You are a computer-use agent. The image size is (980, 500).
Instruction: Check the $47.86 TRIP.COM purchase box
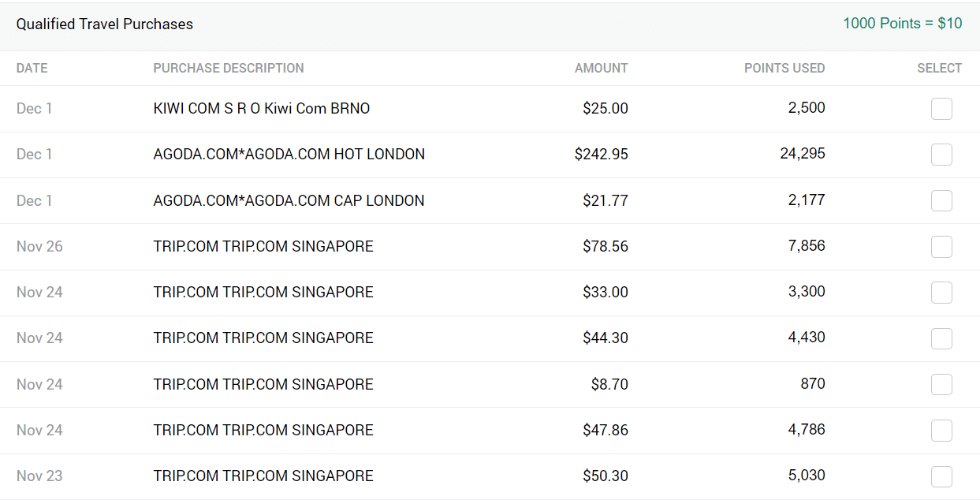point(941,431)
